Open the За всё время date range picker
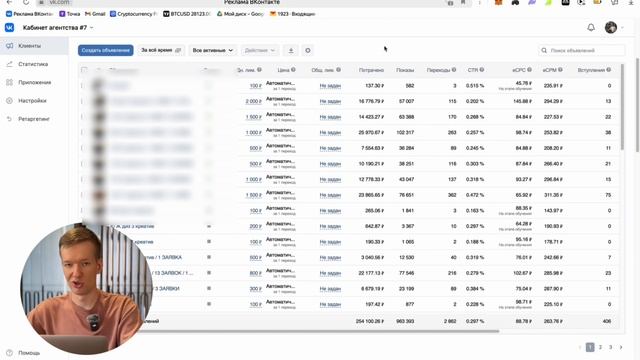This screenshot has height=360, width=640. point(161,50)
